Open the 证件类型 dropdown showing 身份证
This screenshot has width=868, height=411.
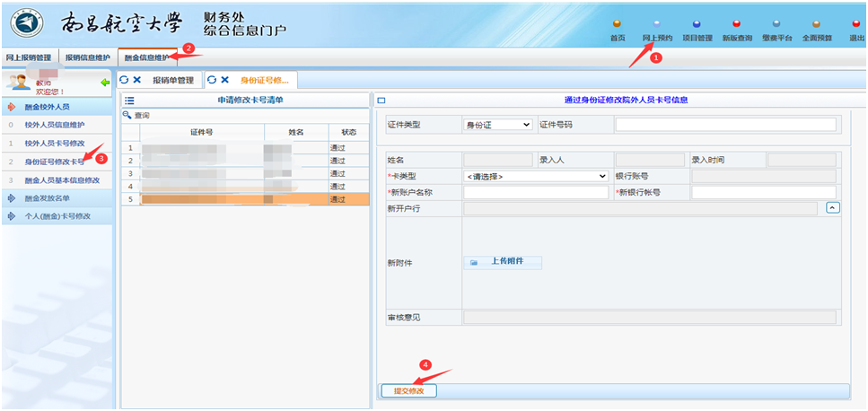[x=497, y=125]
